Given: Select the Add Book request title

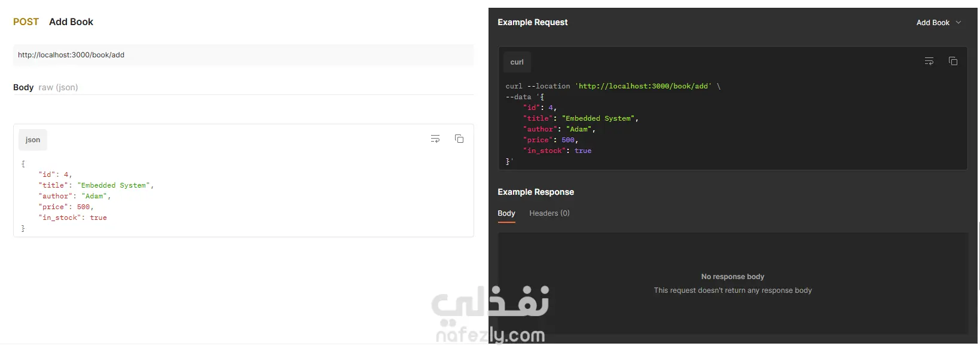Looking at the screenshot, I should tap(71, 22).
